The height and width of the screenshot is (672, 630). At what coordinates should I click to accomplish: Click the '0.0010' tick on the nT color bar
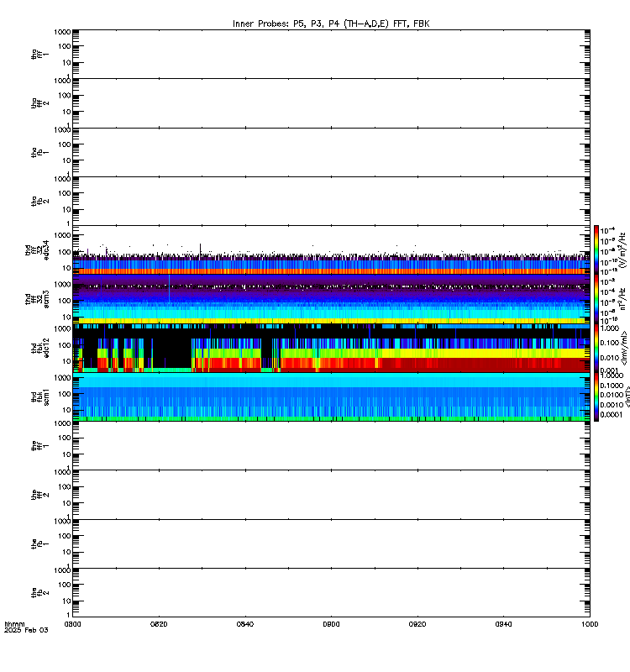pyautogui.click(x=612, y=405)
